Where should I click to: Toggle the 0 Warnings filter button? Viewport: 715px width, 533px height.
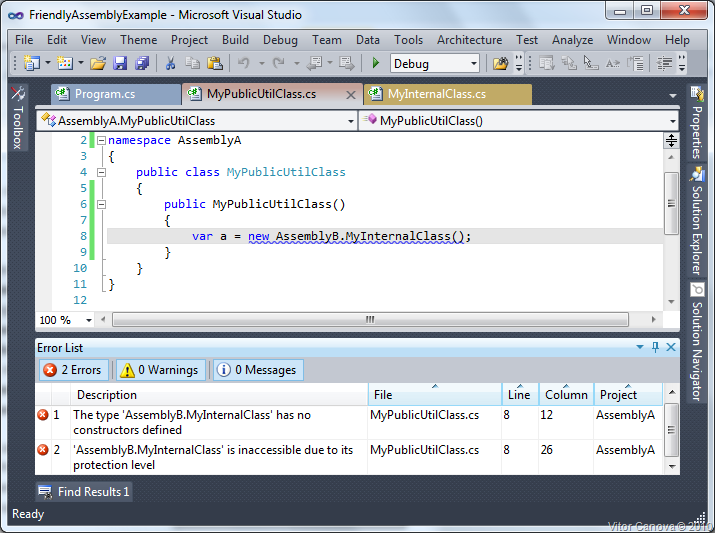coord(161,370)
